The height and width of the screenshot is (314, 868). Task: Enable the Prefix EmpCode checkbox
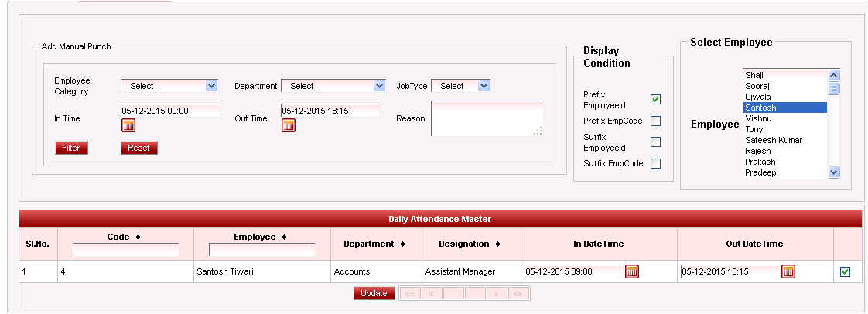pos(655,121)
